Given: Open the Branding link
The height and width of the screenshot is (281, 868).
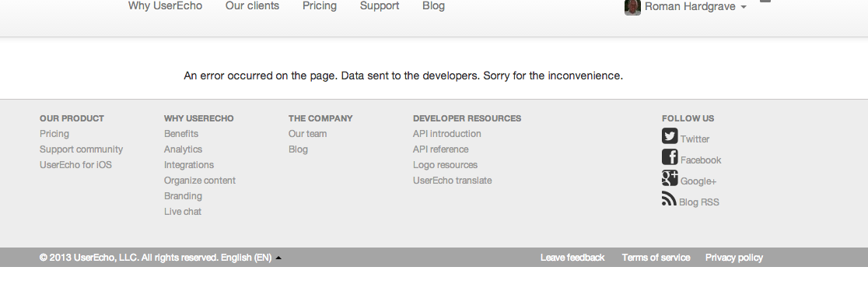Looking at the screenshot, I should point(183,195).
